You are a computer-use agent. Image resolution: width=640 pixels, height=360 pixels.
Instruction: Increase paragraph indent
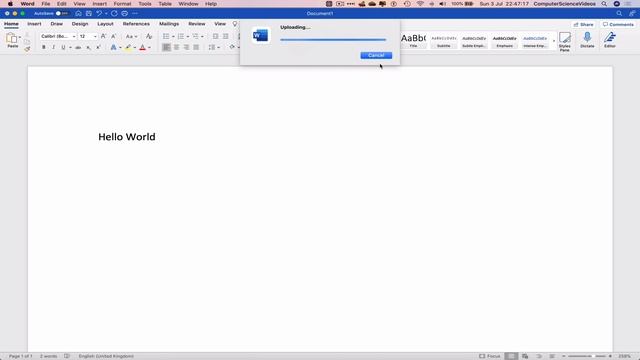coord(225,36)
